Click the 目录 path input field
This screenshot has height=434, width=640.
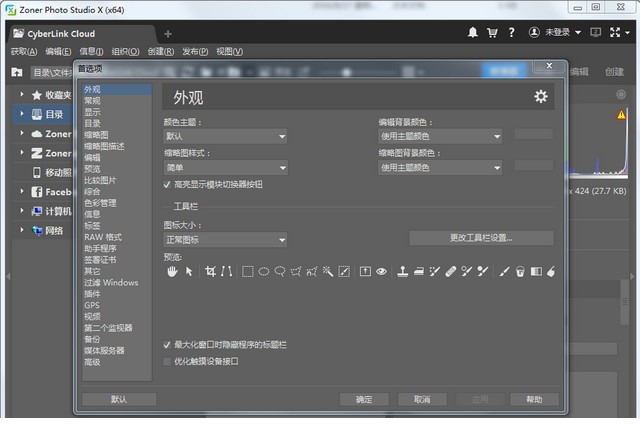coord(52,73)
